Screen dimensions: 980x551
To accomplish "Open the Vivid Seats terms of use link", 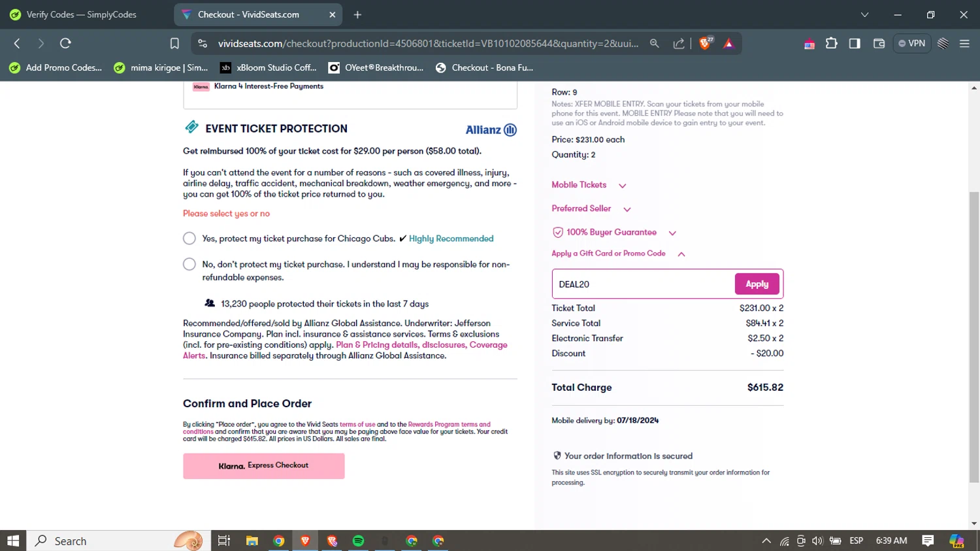I will 357,424.
